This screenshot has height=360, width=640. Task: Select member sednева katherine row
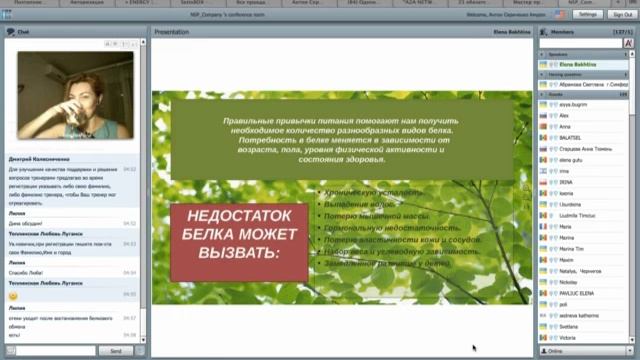[584, 316]
